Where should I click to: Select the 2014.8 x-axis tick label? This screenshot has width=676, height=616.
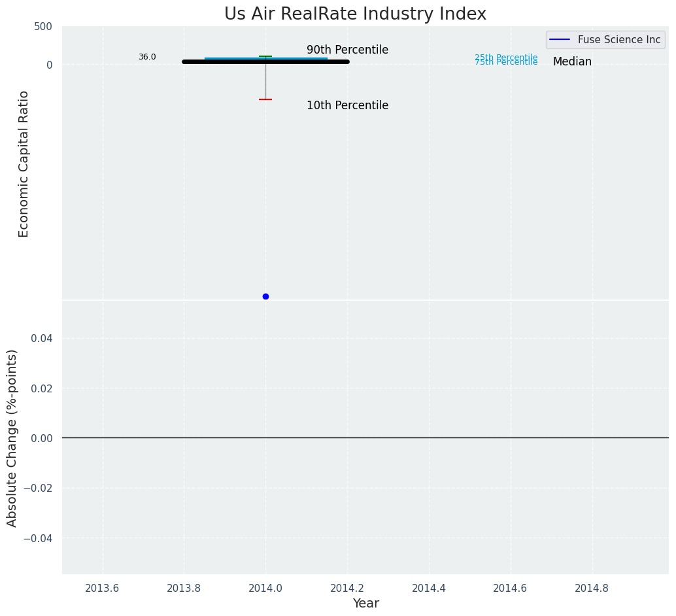[x=592, y=588]
